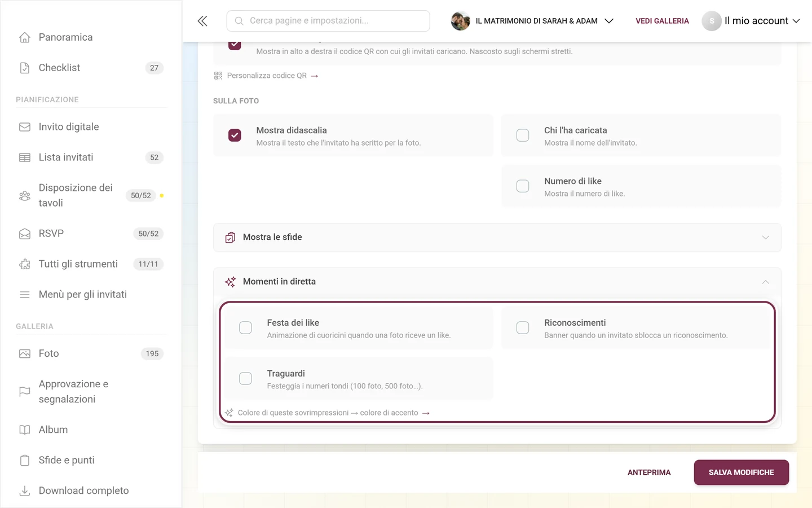Collapse the sidebar with the double-chevron icon
812x508 pixels.
[202, 21]
